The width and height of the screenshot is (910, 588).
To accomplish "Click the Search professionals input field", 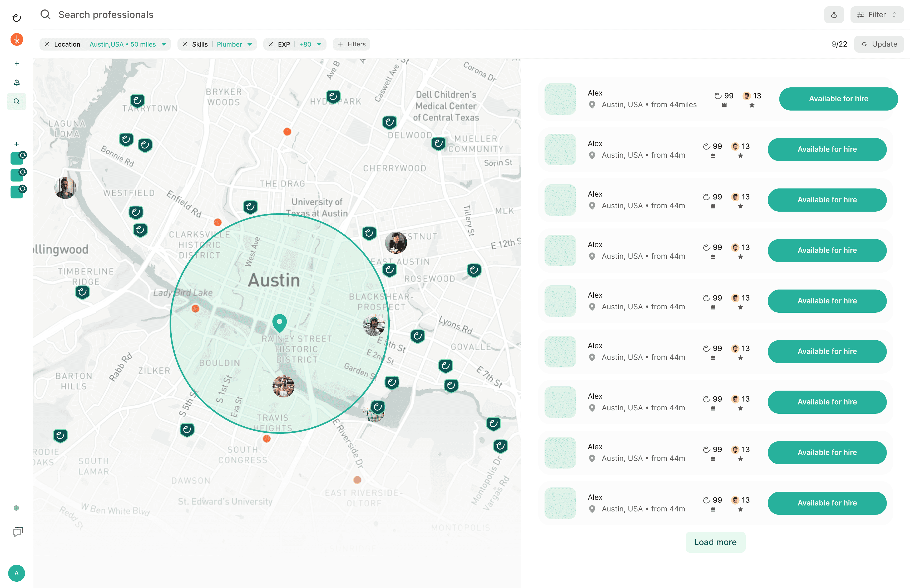I will (106, 15).
